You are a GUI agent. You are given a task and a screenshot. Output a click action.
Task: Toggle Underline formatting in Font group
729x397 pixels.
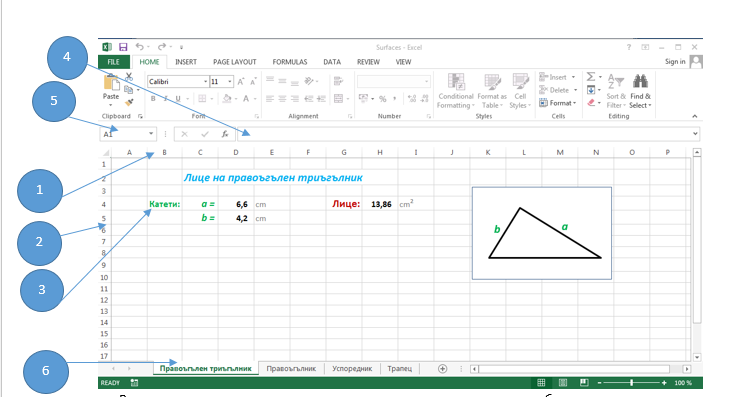click(x=178, y=99)
